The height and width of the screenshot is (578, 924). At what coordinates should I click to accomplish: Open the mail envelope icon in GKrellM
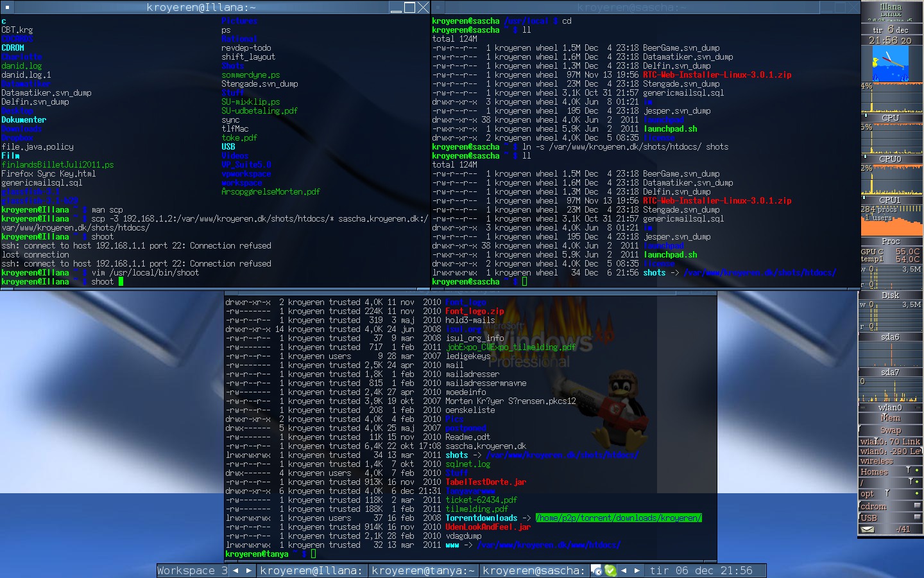(x=868, y=529)
